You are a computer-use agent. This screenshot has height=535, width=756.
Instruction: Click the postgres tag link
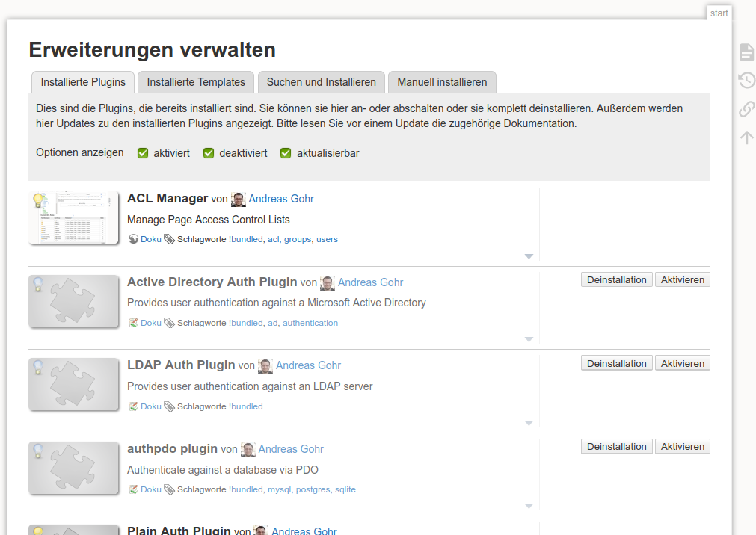pyautogui.click(x=313, y=489)
